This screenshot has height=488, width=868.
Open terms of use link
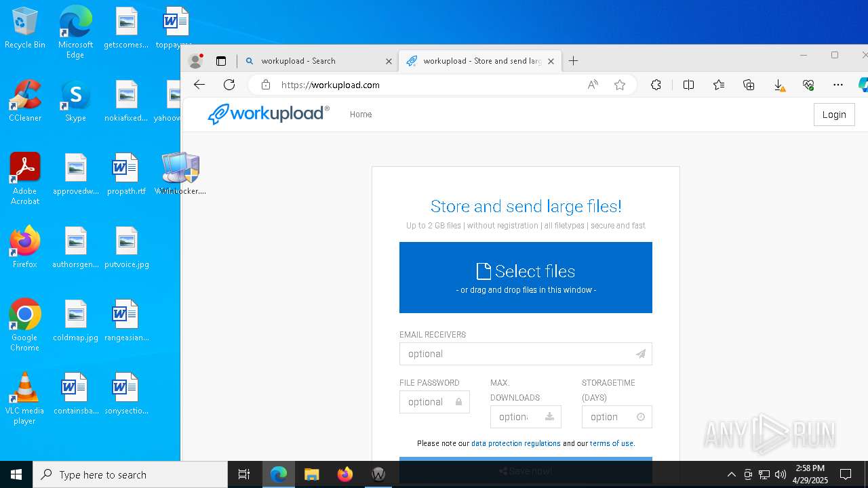click(x=612, y=443)
